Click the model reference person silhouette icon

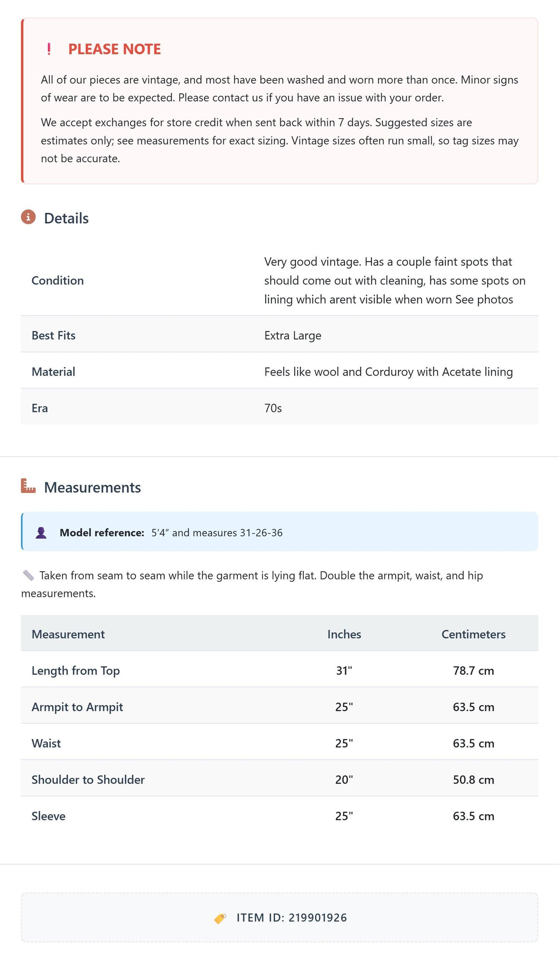41,533
